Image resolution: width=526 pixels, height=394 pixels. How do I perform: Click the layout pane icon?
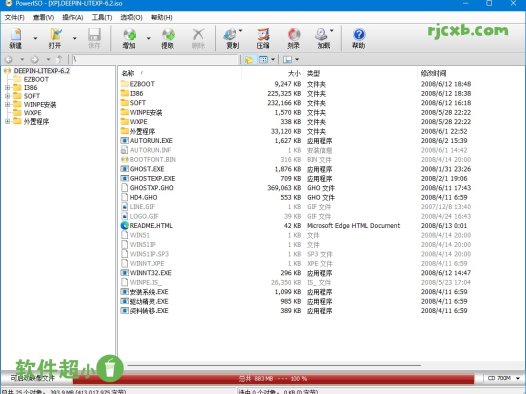[287, 60]
